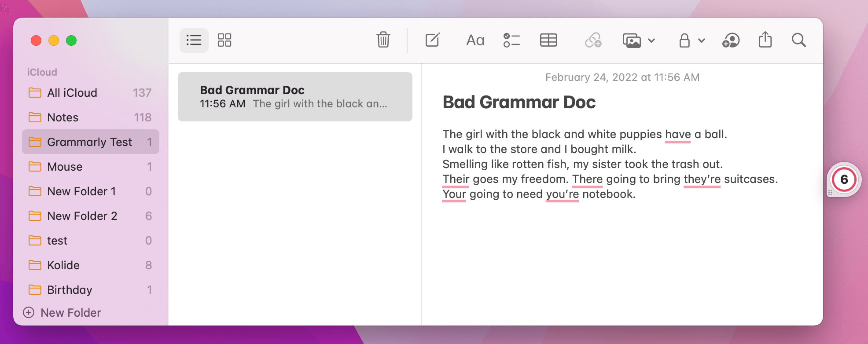Open the Grammarly badge showing 6
The image size is (868, 344).
pos(844,179)
